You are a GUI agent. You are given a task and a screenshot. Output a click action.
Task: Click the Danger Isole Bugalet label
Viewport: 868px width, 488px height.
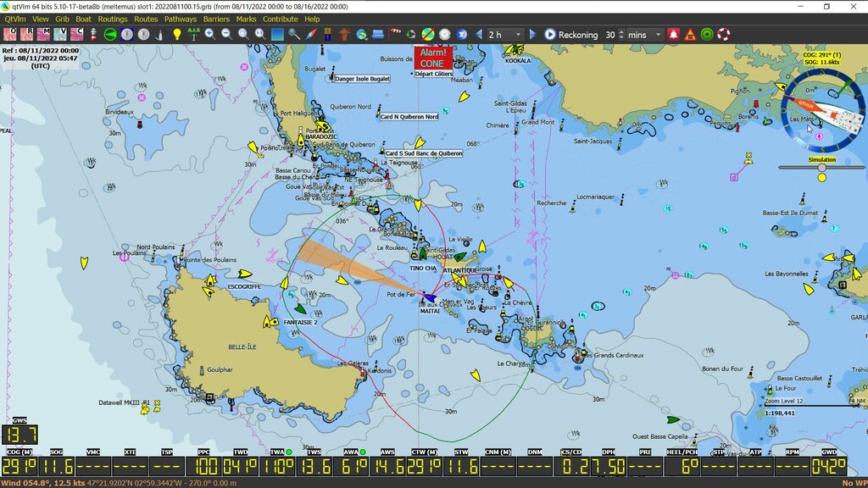click(362, 79)
